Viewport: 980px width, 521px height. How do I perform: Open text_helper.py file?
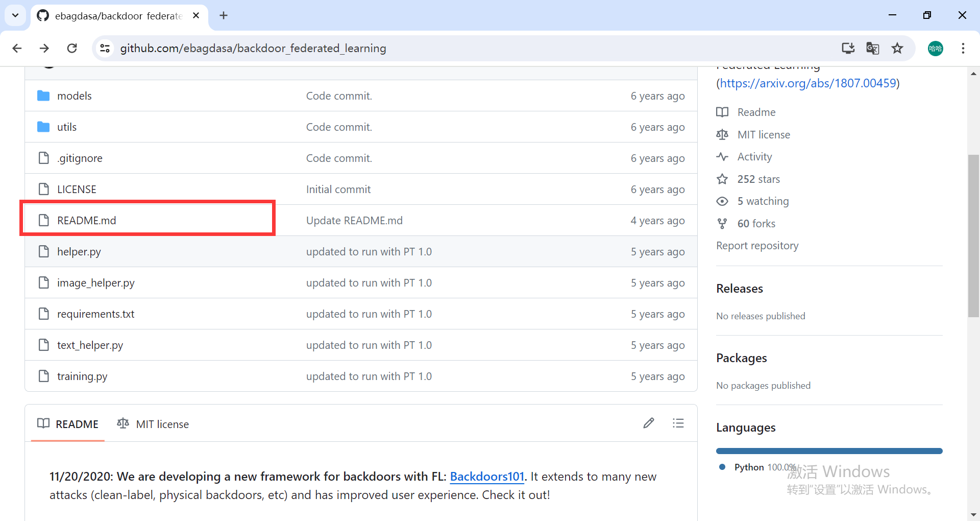pyautogui.click(x=90, y=345)
